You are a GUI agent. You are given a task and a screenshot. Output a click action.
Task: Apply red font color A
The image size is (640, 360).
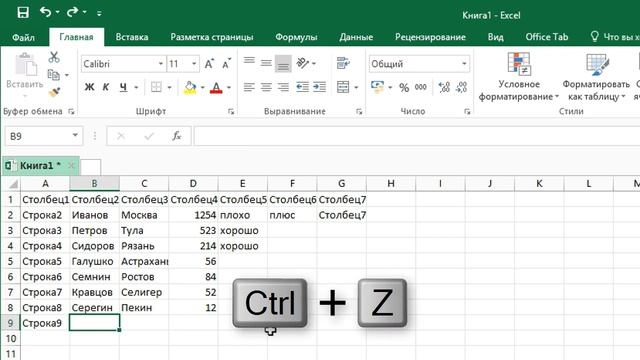coord(216,87)
